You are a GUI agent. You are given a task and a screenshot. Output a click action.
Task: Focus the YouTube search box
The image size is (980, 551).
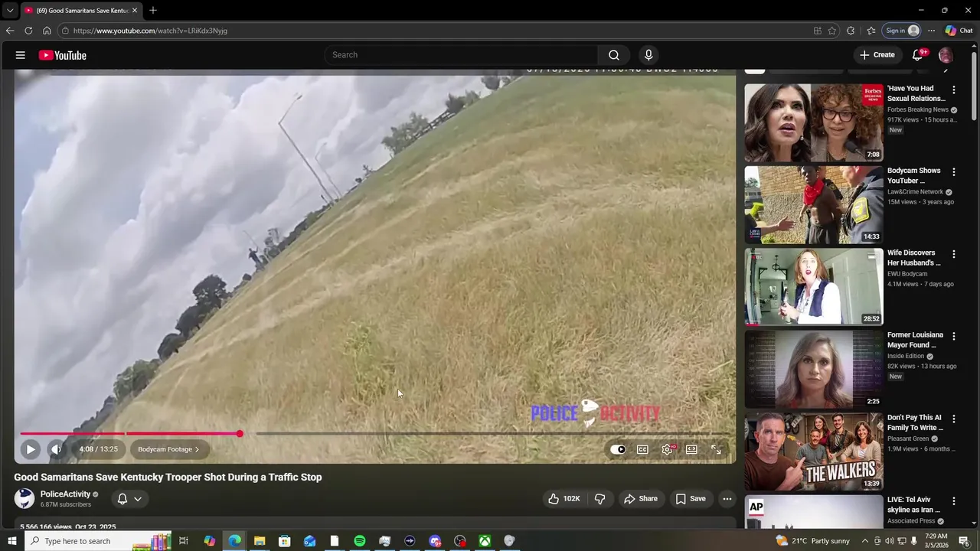[x=461, y=55]
